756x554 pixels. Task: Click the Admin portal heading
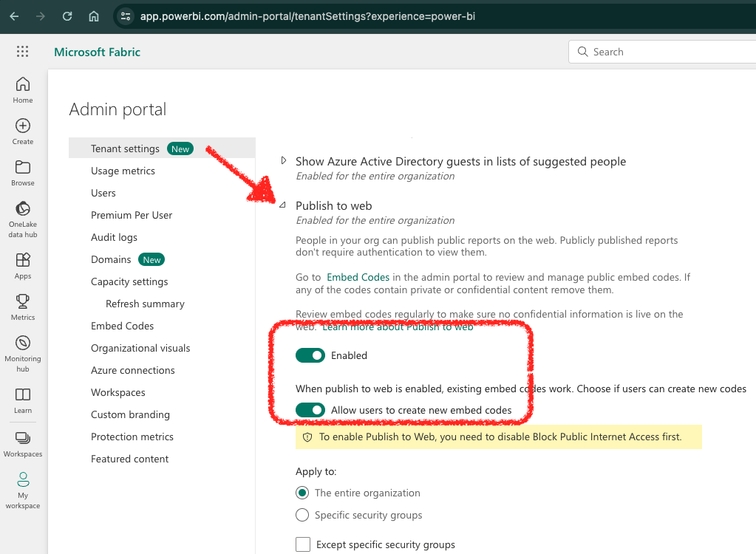click(x=118, y=110)
